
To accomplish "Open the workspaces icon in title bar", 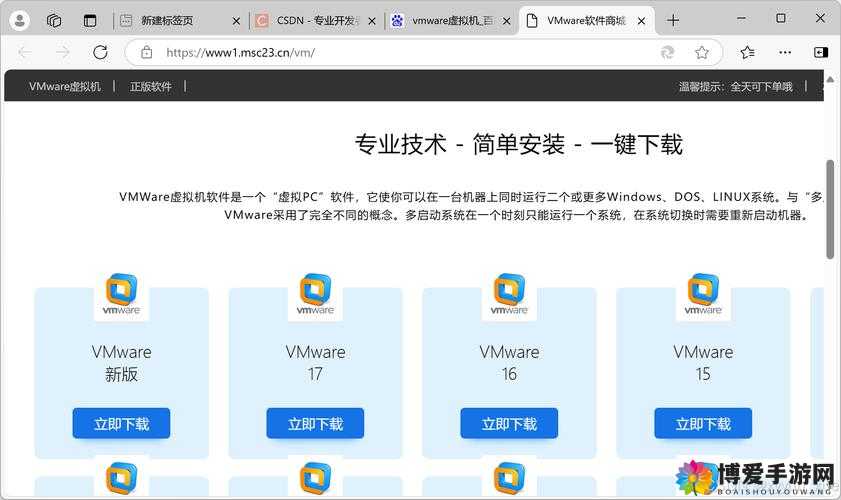I will click(x=54, y=20).
